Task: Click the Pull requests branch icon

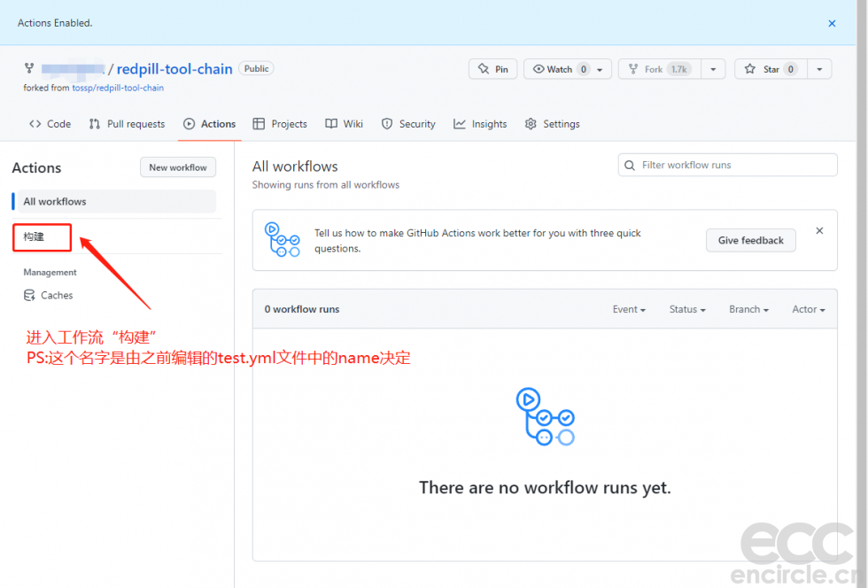Action: (x=95, y=124)
